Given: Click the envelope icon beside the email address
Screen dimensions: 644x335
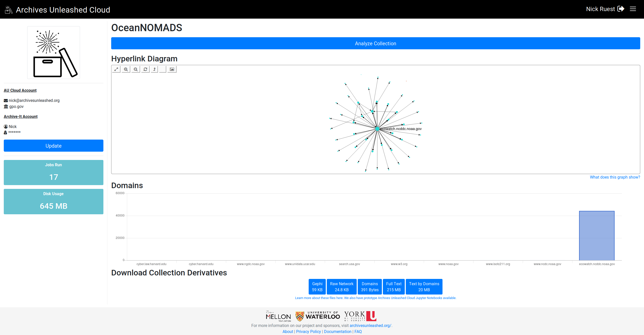Looking at the screenshot, I should [x=6, y=101].
